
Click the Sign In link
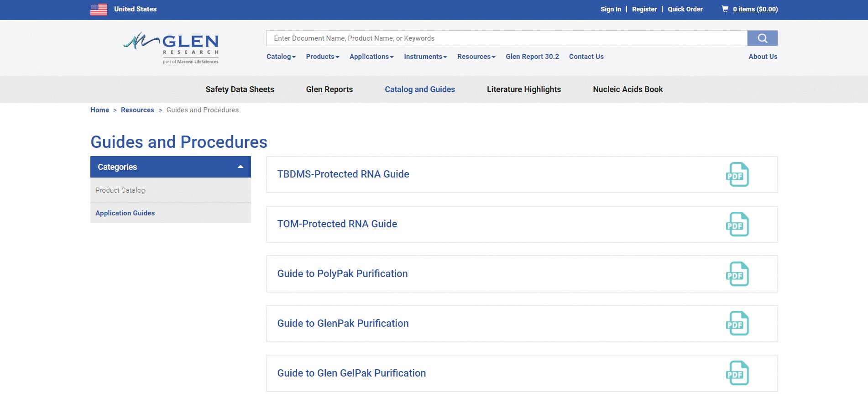tap(611, 9)
